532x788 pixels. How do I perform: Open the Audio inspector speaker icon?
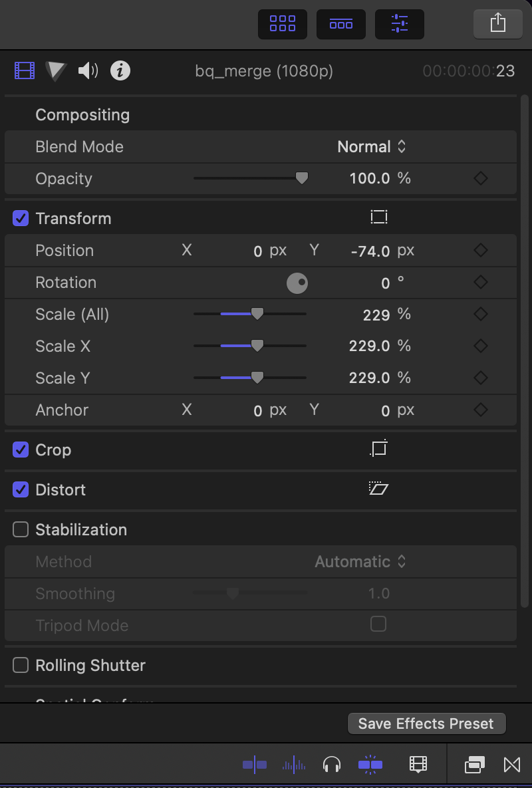point(88,71)
